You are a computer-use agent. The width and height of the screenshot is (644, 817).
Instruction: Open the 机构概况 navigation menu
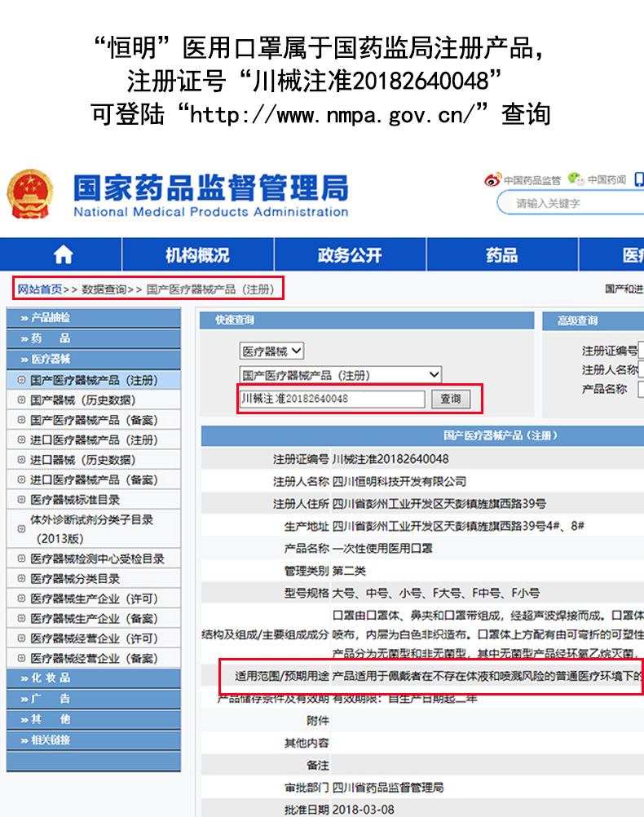click(x=197, y=254)
